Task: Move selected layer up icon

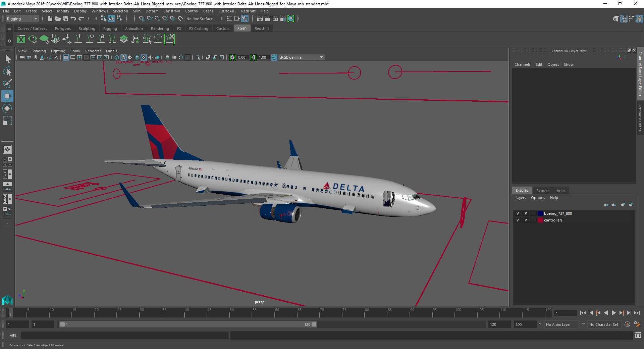Action: coord(606,205)
